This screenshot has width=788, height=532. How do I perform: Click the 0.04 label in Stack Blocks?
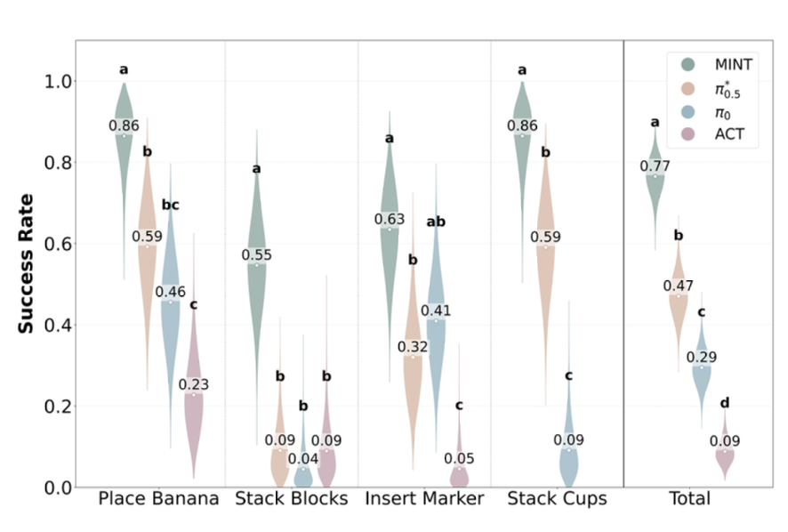pyautogui.click(x=303, y=459)
